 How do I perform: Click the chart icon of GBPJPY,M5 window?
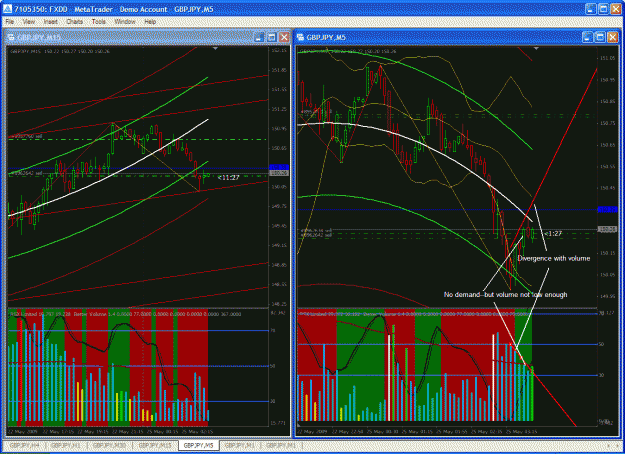click(300, 37)
